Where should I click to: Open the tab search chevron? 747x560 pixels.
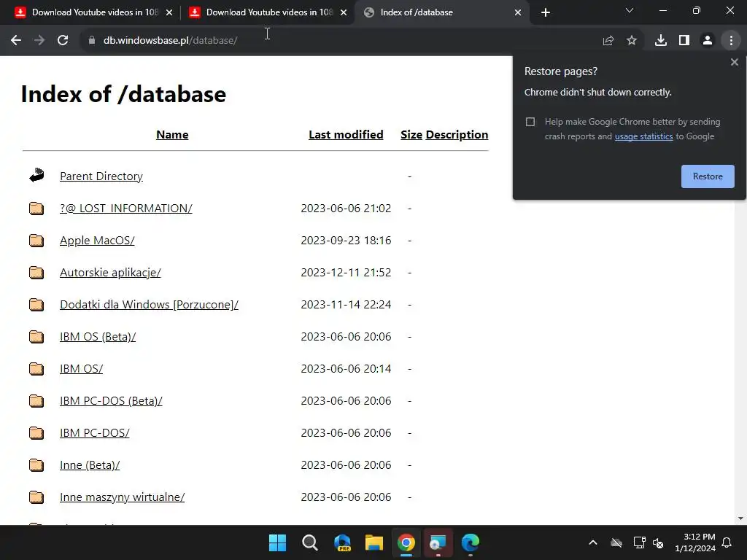pos(630,10)
